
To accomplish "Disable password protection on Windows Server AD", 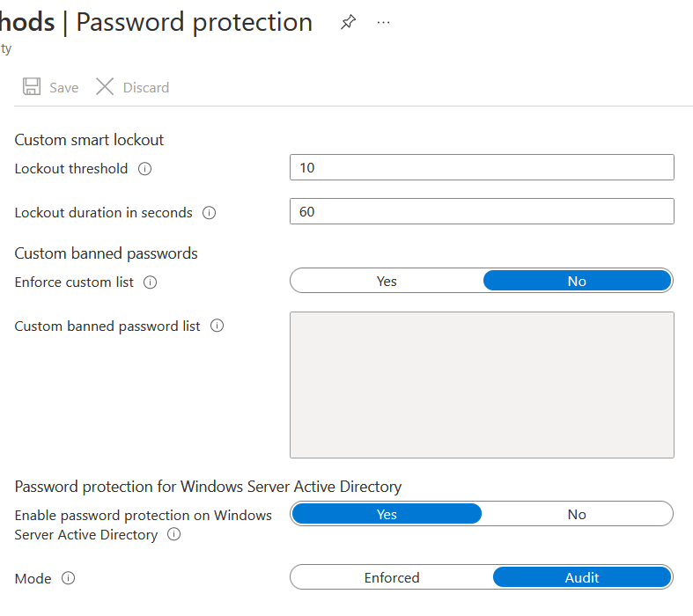I will pyautogui.click(x=577, y=514).
